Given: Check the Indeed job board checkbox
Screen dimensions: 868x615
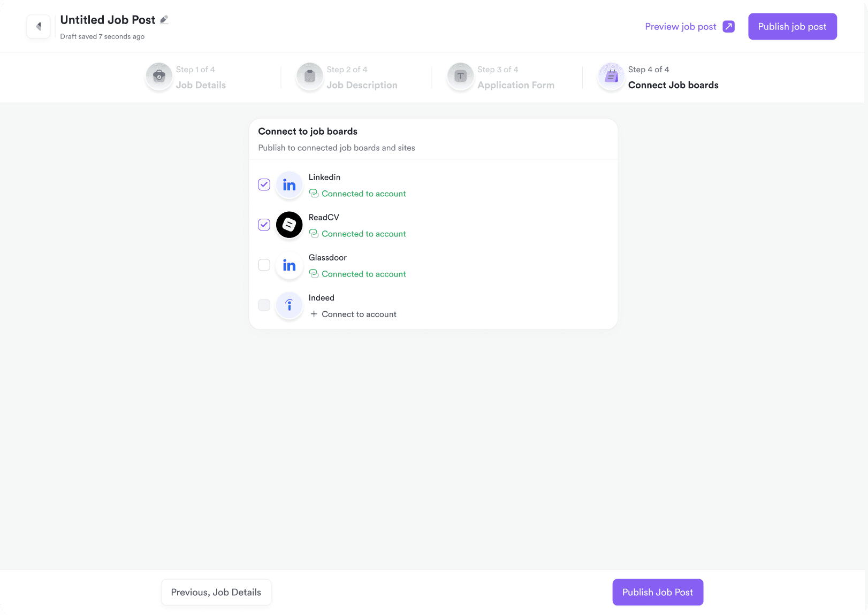Looking at the screenshot, I should [x=264, y=305].
